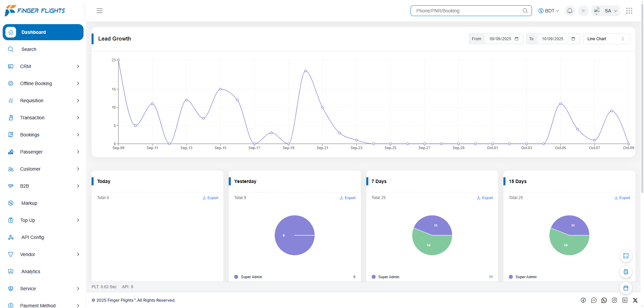644x308 pixels.
Task: Open the Line Chart type selector
Action: click(x=606, y=39)
